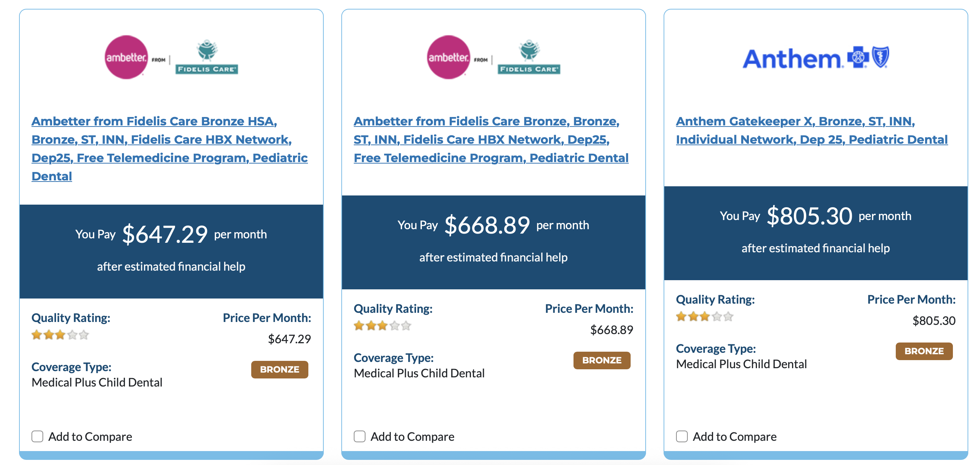Screen dimensions: 980x465
Task: Click the Ambetter logo on the Bronze HSA card
Action: pyautogui.click(x=126, y=58)
